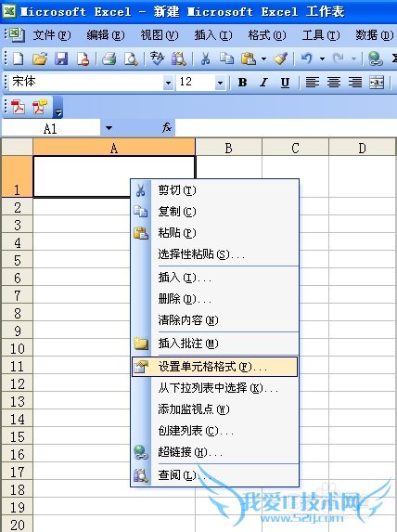Image resolution: width=397 pixels, height=532 pixels.
Task: Choose 复制 in context menu
Action: (214, 212)
